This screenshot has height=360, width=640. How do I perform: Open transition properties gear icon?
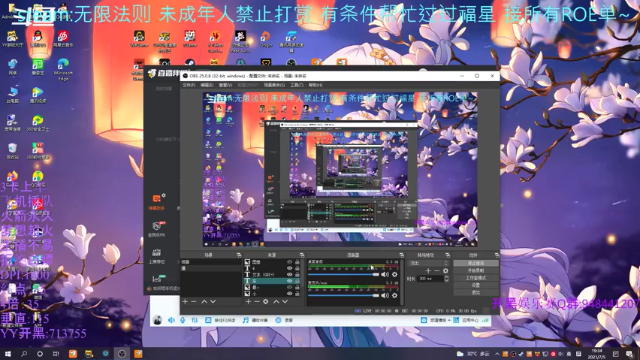(446, 271)
